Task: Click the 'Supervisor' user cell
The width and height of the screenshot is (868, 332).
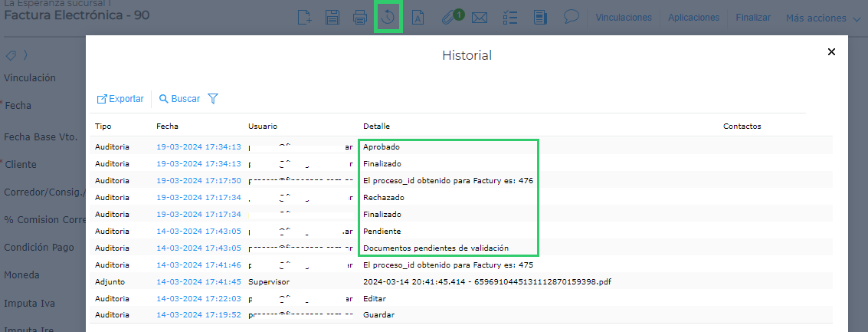Action: click(x=269, y=281)
